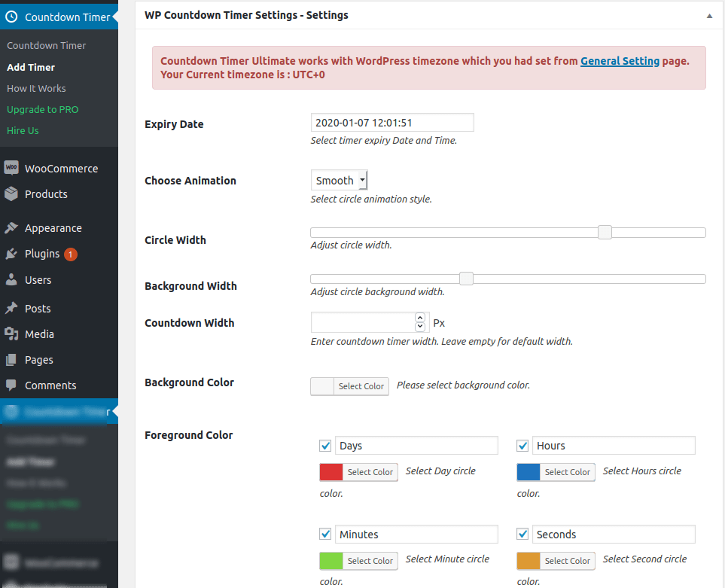Viewport: 725px width, 588px height.
Task: Open Media via the camera icon
Action: click(x=11, y=334)
